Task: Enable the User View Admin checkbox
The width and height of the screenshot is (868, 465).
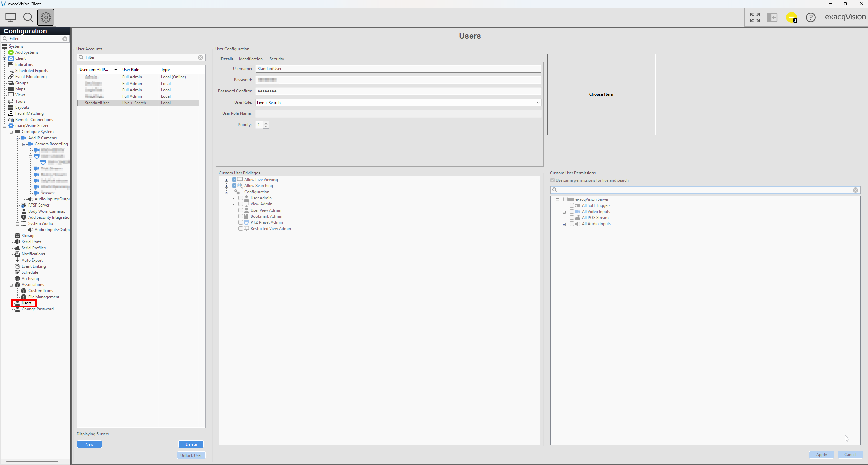Action: click(x=241, y=210)
